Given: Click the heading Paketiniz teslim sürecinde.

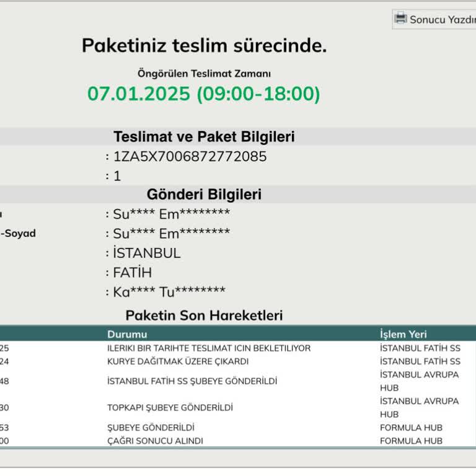Looking at the screenshot, I should 204,45.
